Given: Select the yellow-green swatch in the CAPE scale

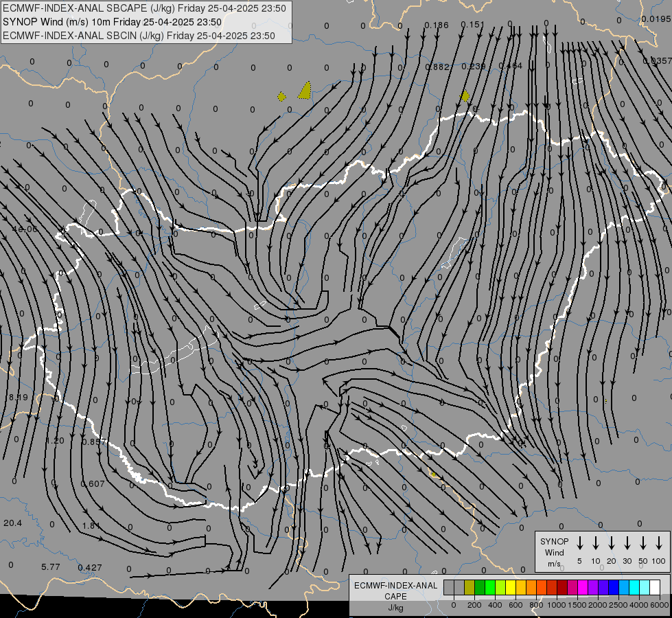Looking at the screenshot, I should pyautogui.click(x=500, y=587).
